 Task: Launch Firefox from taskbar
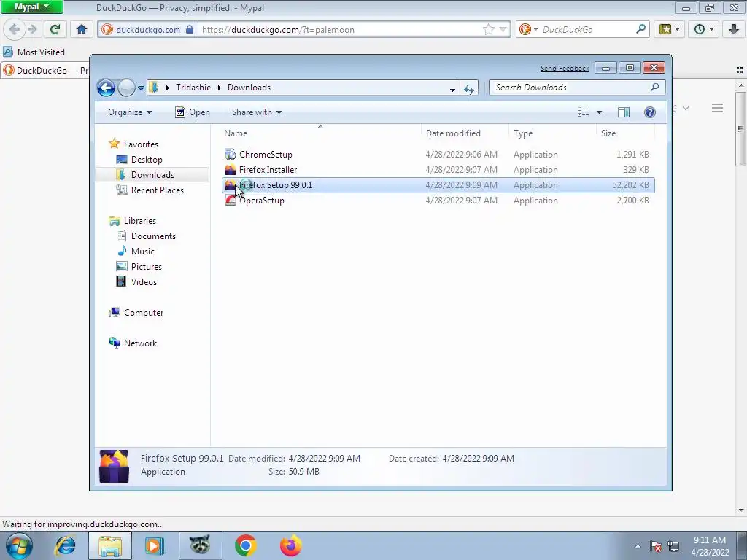(290, 545)
